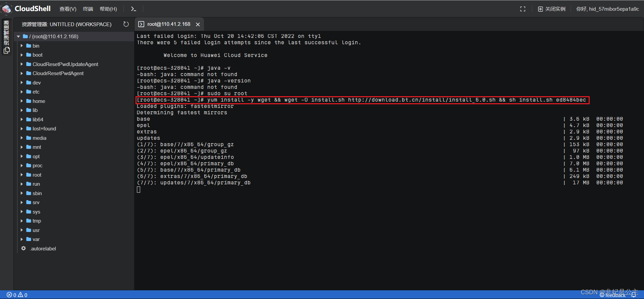Expand the bin folder
The height and width of the screenshot is (299, 644).
point(22,46)
